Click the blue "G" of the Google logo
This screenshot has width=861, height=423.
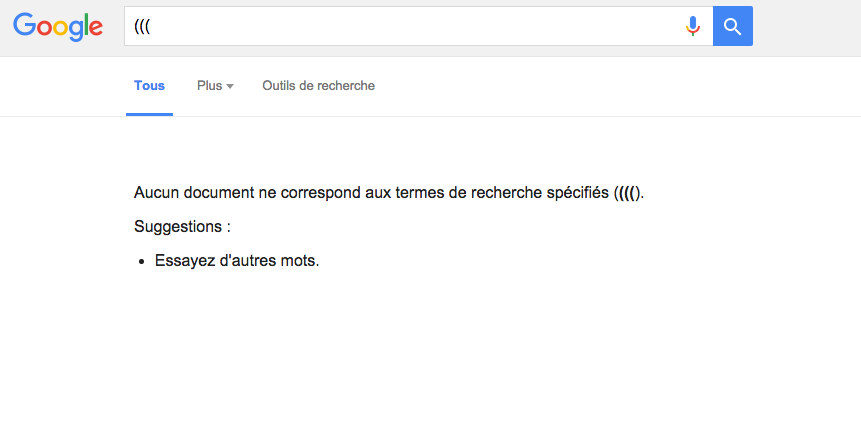pyautogui.click(x=25, y=26)
